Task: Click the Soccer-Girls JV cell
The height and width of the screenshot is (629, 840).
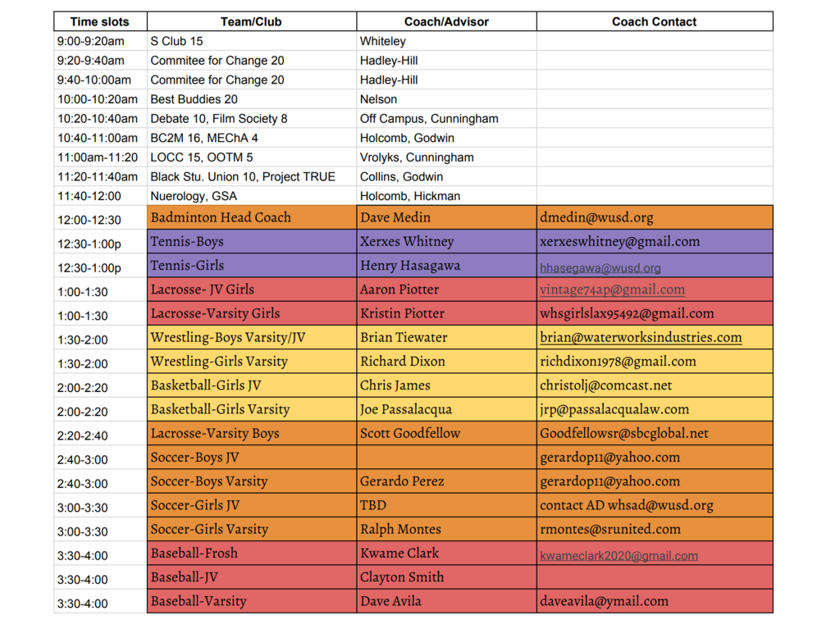Action: coord(251,505)
